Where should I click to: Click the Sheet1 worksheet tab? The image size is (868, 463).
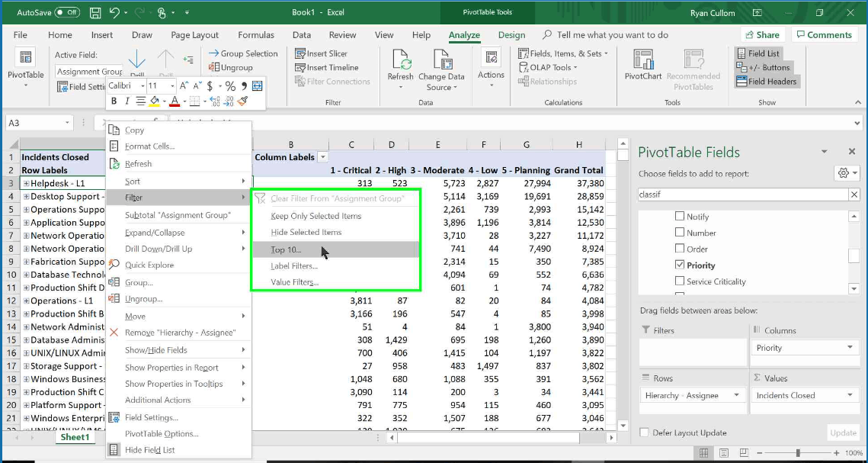(75, 437)
